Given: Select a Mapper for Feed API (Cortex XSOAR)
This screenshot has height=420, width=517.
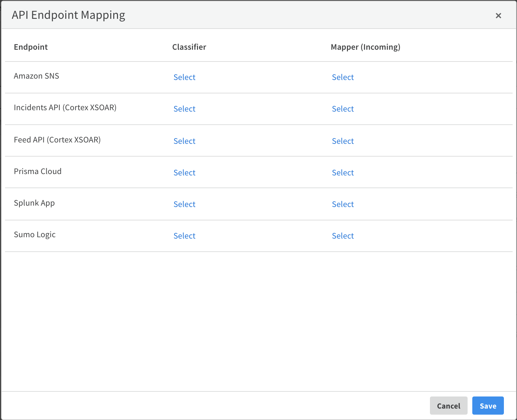Looking at the screenshot, I should pyautogui.click(x=343, y=141).
